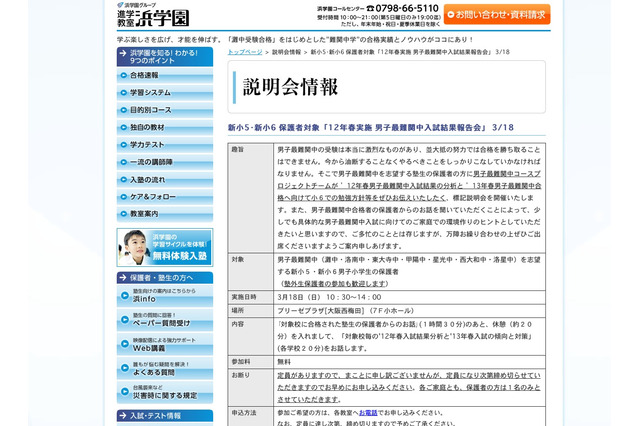The height and width of the screenshot is (426, 640).
Task: Open Web講義 sidebar button
Action: [x=164, y=344]
